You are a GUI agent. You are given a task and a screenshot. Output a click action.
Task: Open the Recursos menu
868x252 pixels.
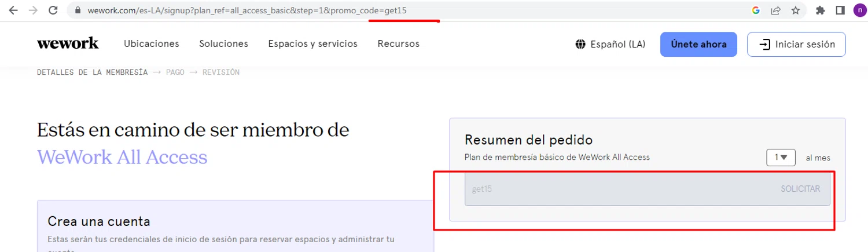398,44
